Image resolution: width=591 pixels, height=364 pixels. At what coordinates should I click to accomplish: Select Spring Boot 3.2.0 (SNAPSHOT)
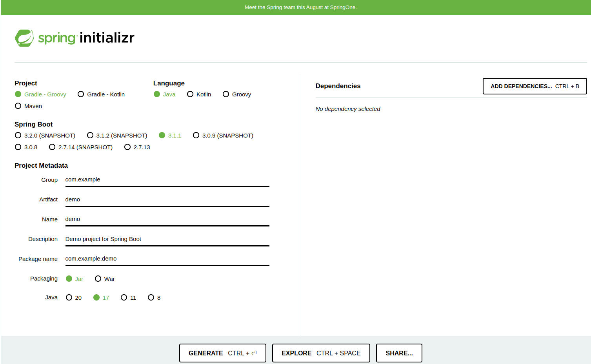coord(18,136)
